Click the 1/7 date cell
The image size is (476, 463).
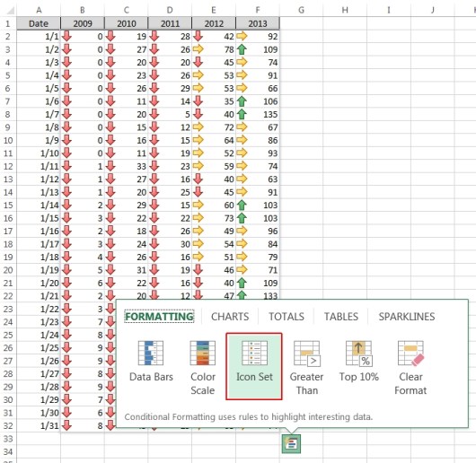tap(39, 114)
